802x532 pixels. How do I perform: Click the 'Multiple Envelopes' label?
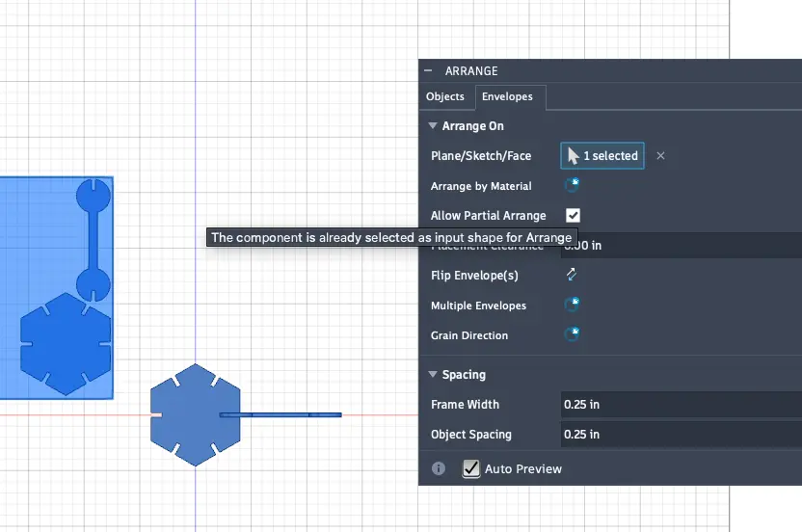478,306
